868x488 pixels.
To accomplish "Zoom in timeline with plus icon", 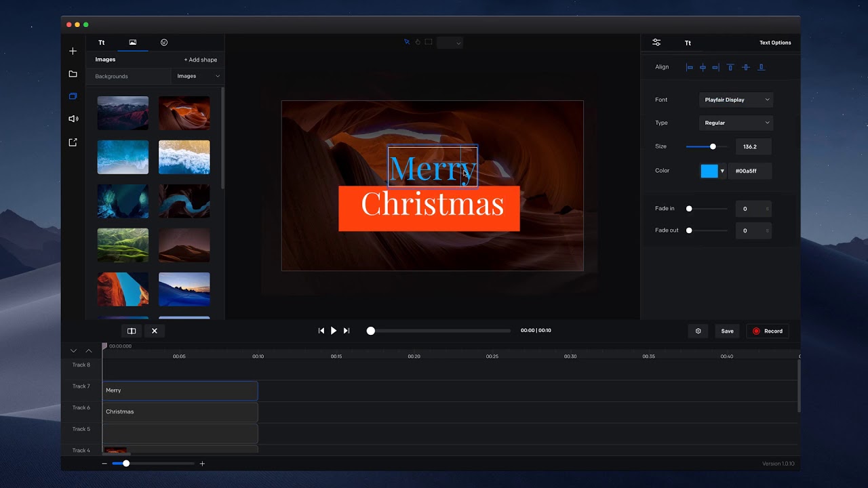I will pos(202,464).
